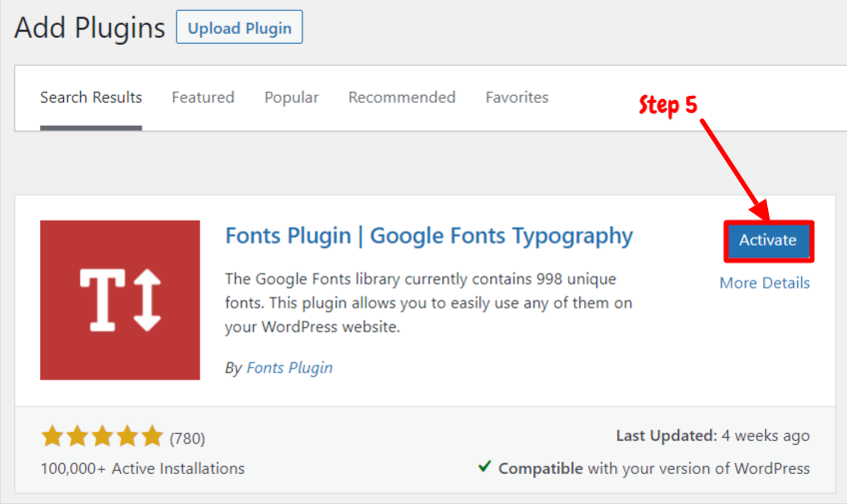Open the Search Results tab
847x504 pixels.
click(91, 97)
